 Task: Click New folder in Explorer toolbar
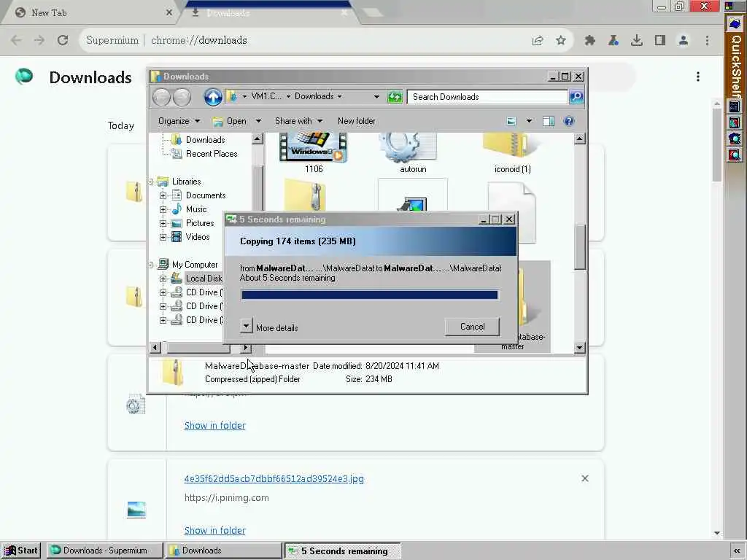coord(356,122)
